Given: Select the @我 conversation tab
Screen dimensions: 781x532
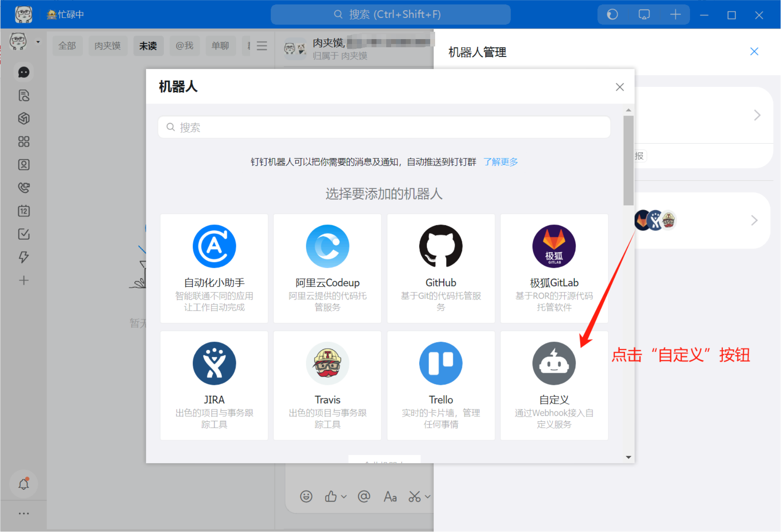Looking at the screenshot, I should coord(185,46).
